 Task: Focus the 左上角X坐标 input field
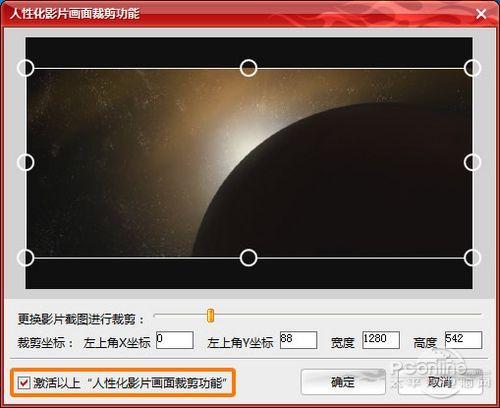(x=175, y=340)
